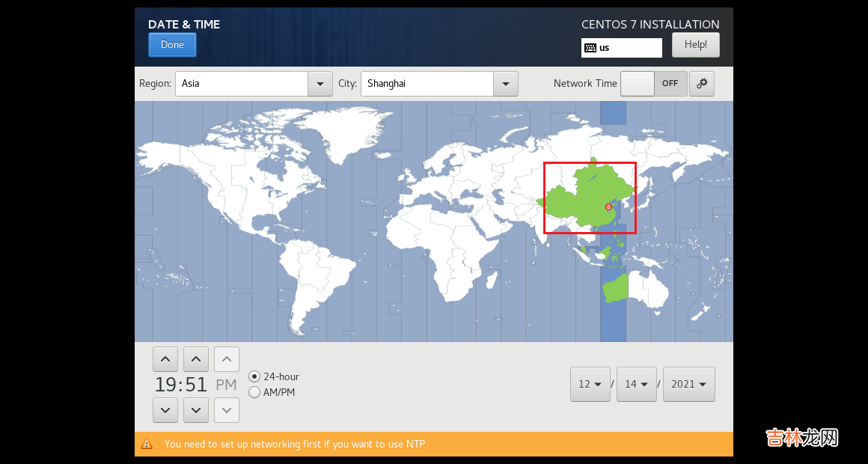Click the hour decrease arrow
Image resolution: width=868 pixels, height=464 pixels.
pyautogui.click(x=165, y=410)
